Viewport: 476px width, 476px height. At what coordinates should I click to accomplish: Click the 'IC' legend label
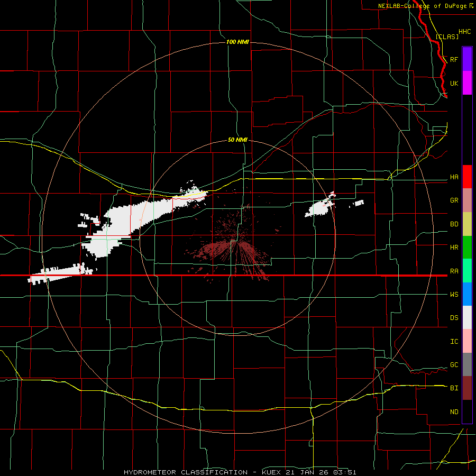coord(454,342)
